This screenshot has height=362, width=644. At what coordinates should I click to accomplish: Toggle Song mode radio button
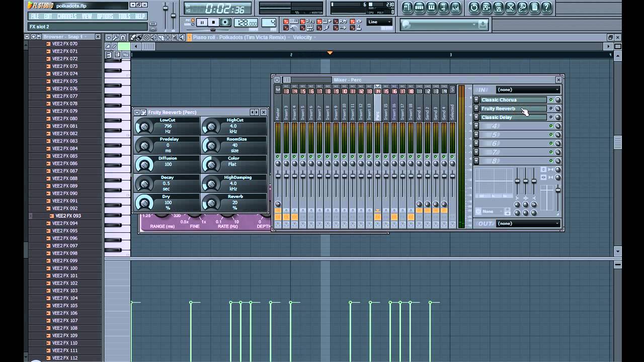tap(193, 24)
